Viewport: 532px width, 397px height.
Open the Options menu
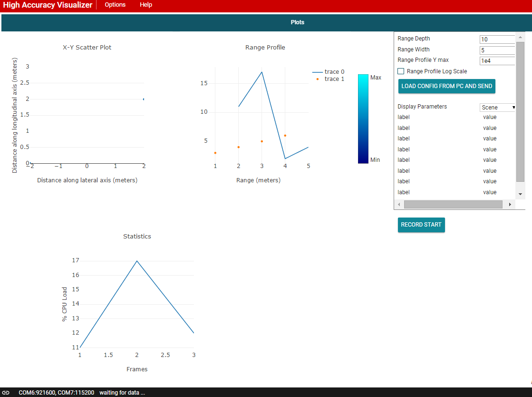(115, 5)
